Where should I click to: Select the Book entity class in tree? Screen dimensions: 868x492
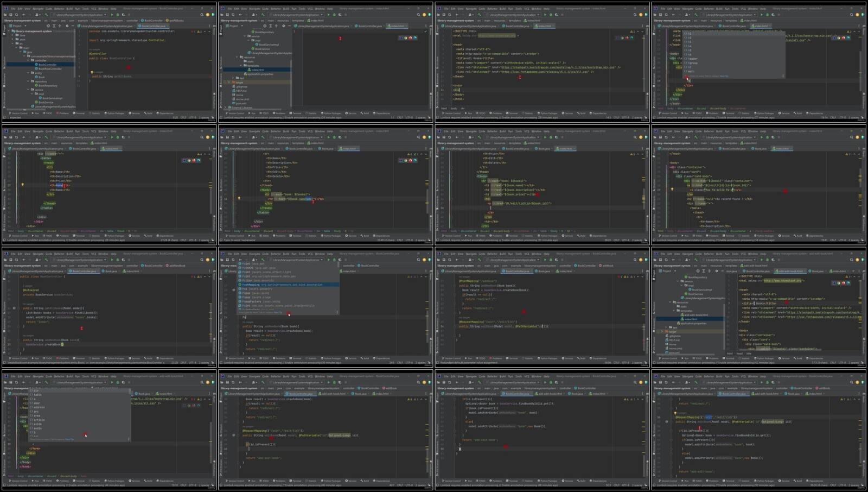41,77
